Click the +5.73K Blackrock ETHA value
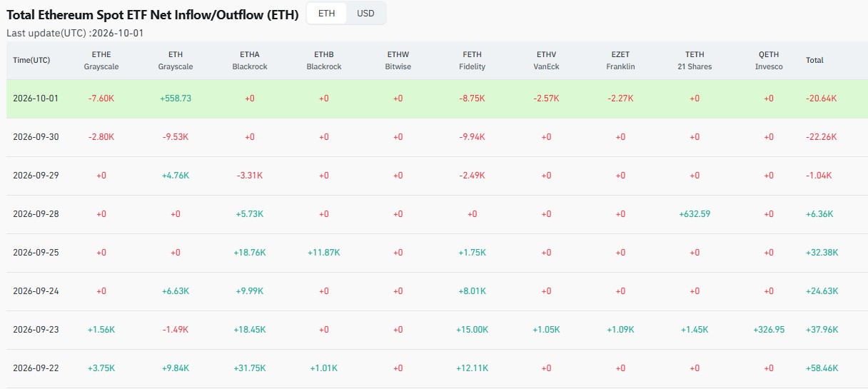868x389 pixels. point(250,214)
